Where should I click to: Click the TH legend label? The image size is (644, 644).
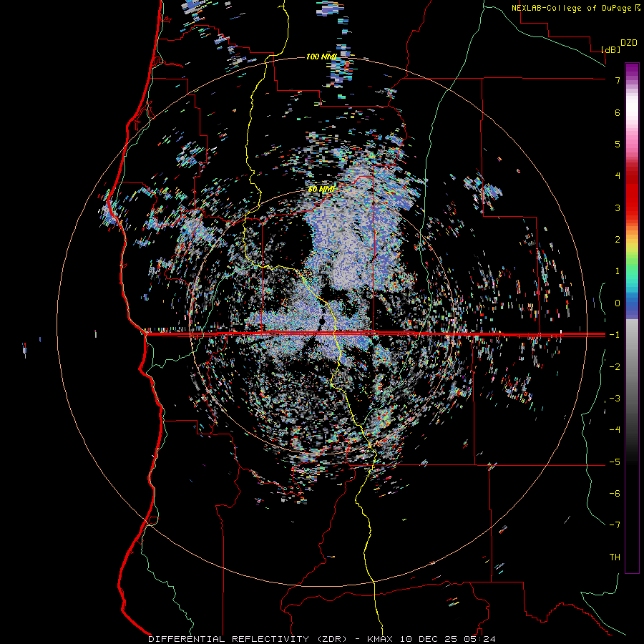(615, 557)
